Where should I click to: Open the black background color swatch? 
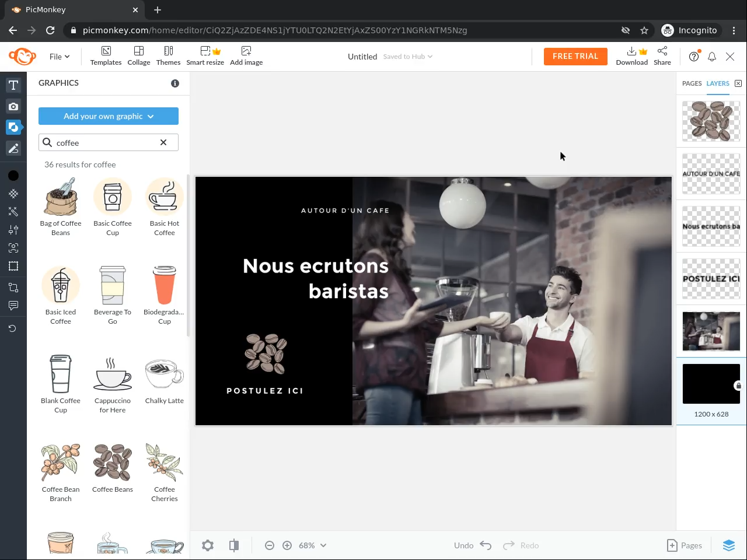[x=13, y=176]
